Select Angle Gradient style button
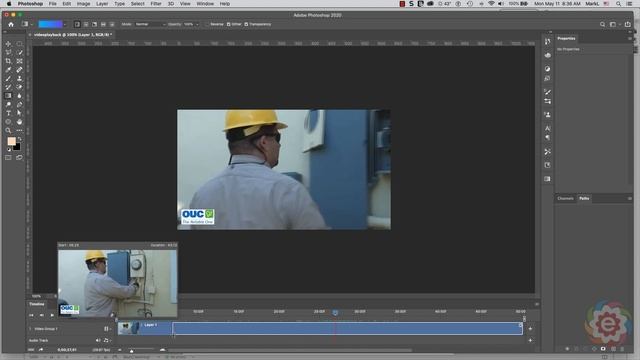This screenshot has width=640, height=360. pos(94,24)
